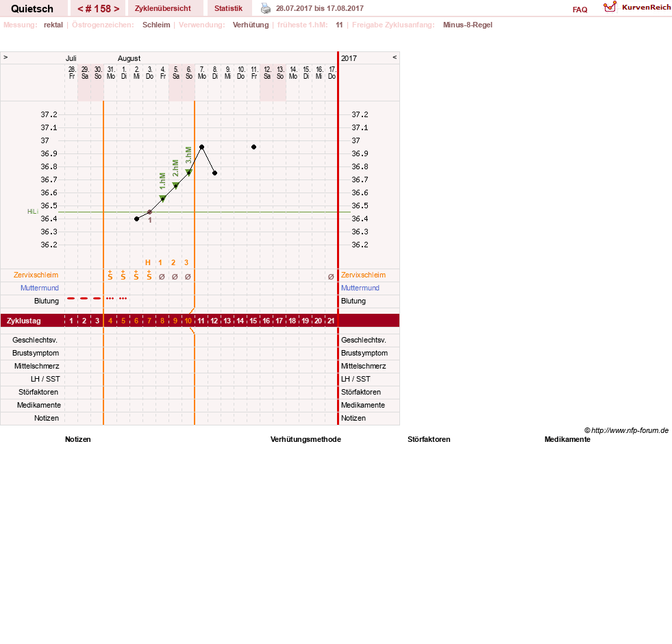Click left Zervixschleim row label
672x644 pixels.
coord(36,275)
